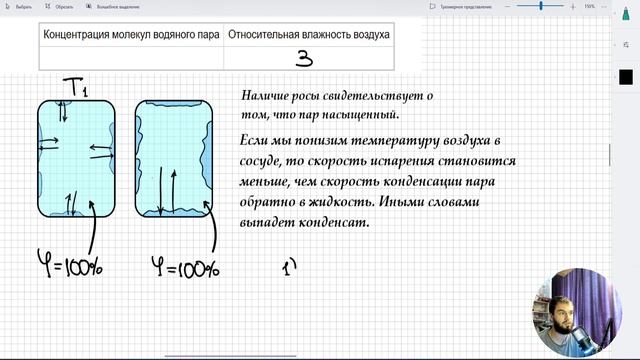
Task: Click the vertical scrollbar thumb on the right
Action: pyautogui.click(x=610, y=155)
